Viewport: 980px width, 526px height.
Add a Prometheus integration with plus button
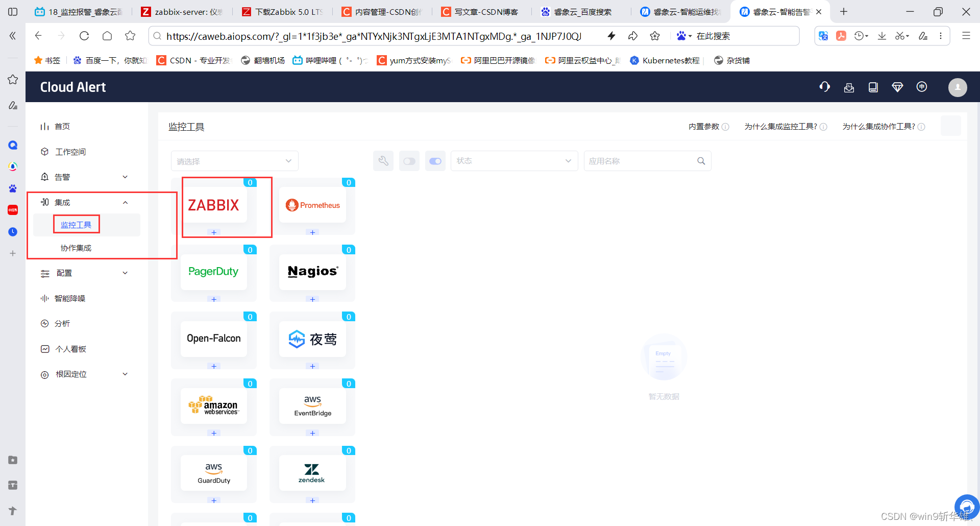pos(312,232)
